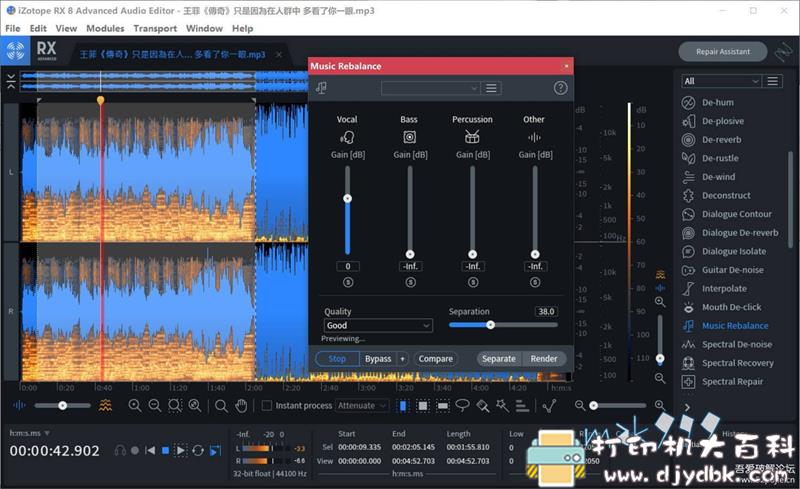The height and width of the screenshot is (489, 800).
Task: Close the Music Rebalance dialog
Action: coord(566,66)
